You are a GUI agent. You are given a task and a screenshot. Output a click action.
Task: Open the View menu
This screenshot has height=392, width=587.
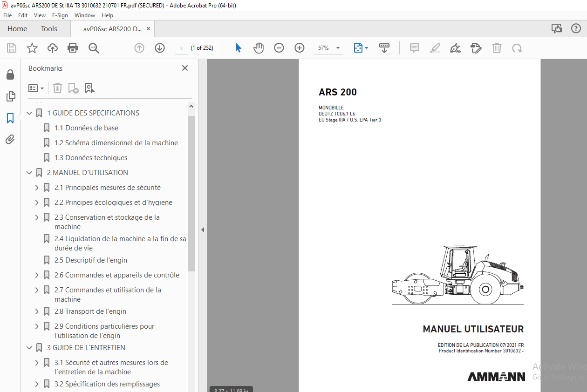click(x=40, y=15)
